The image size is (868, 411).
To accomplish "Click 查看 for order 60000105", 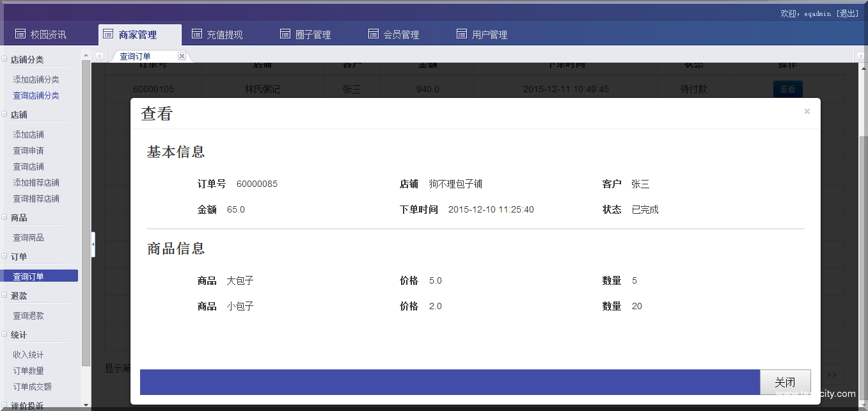I will pos(787,89).
